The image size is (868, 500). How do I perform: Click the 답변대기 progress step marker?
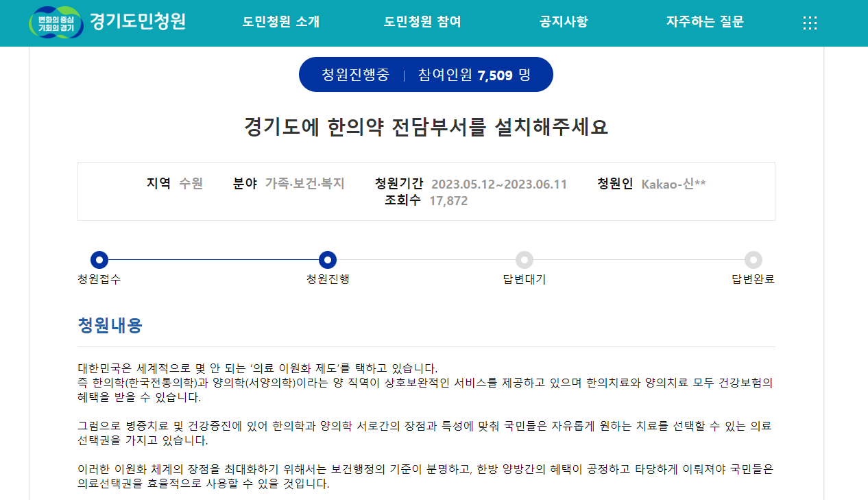click(x=525, y=261)
